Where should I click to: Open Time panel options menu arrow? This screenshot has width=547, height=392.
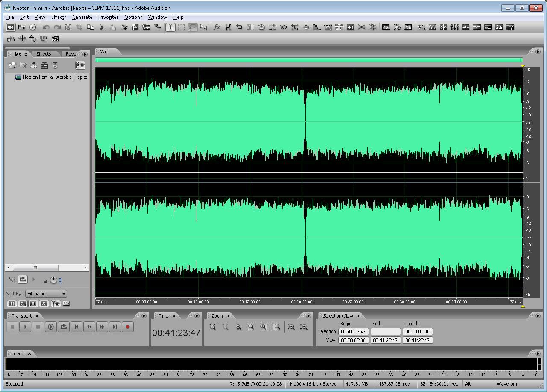pos(197,316)
